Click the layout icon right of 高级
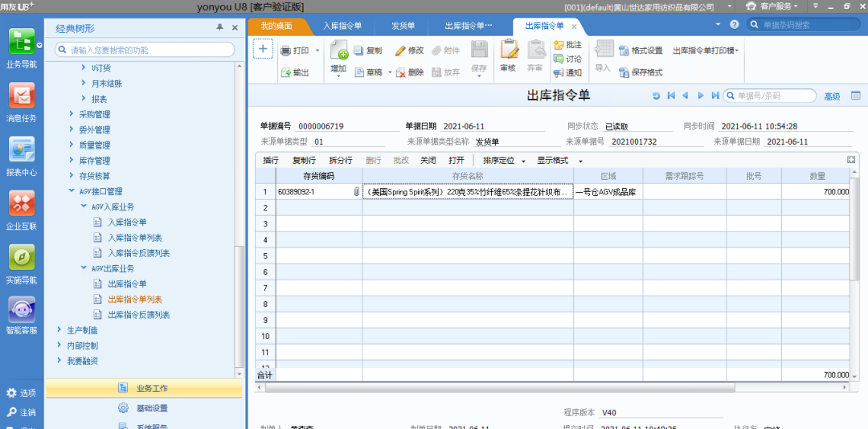 coord(856,96)
